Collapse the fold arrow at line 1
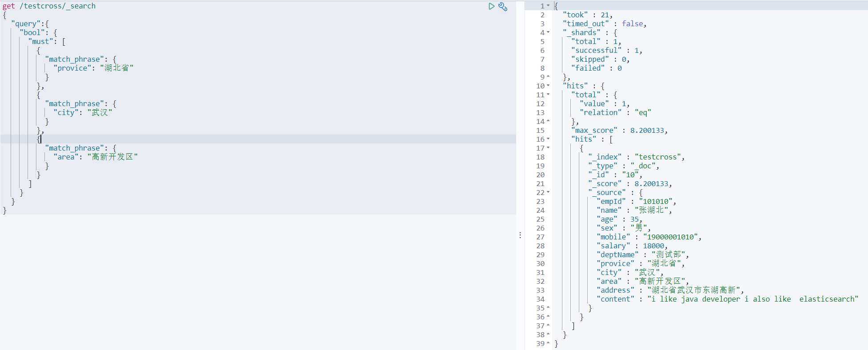 (548, 6)
